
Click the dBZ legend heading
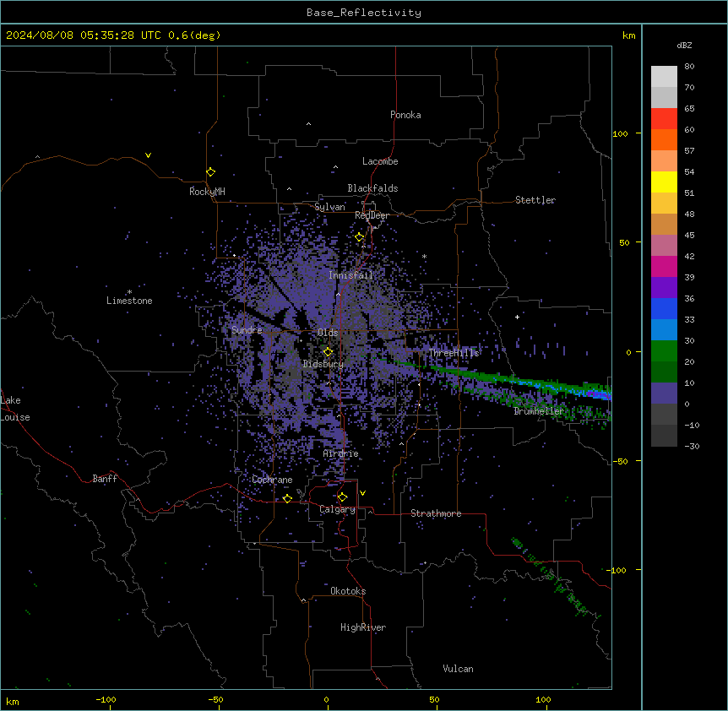click(x=684, y=46)
